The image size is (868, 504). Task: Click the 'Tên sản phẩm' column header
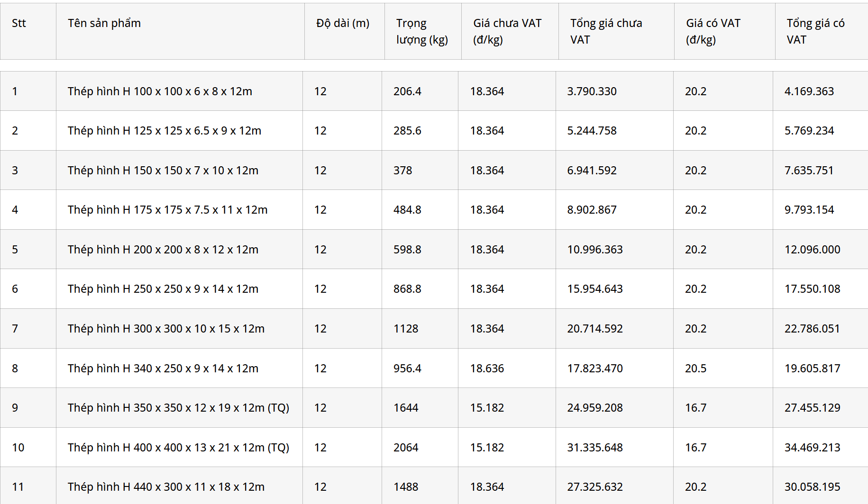[x=104, y=23]
